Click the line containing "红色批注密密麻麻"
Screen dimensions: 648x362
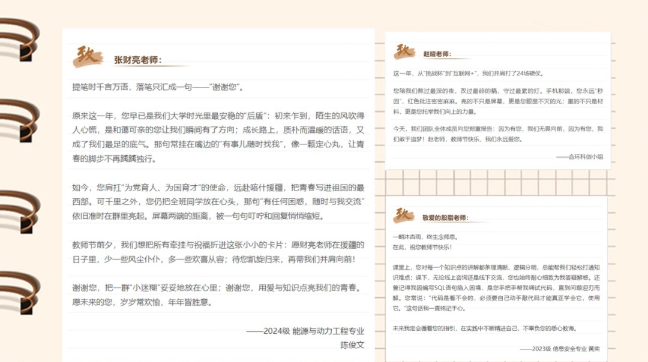coord(498,101)
